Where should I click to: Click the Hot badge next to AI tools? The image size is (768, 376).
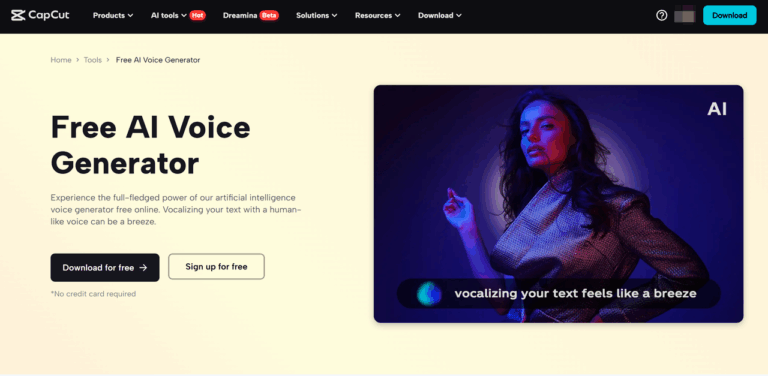[x=197, y=15]
